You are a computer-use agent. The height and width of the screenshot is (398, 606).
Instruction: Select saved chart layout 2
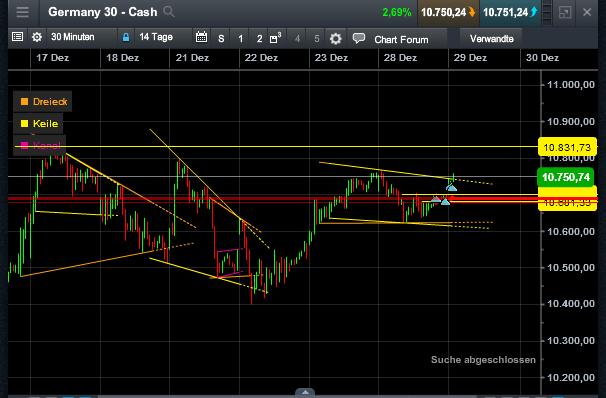point(260,38)
